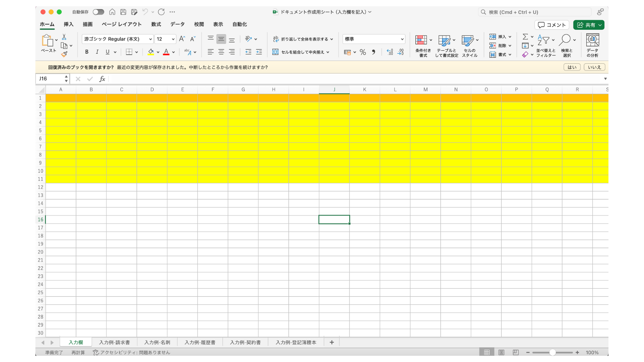Click the zoom slider handle
This screenshot has width=644, height=362.
[x=552, y=352]
